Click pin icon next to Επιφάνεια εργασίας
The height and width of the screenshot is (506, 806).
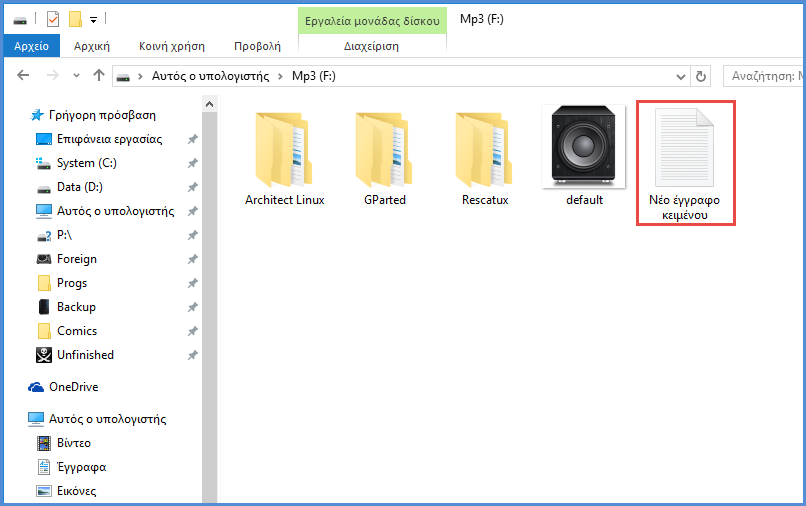pyautogui.click(x=193, y=139)
